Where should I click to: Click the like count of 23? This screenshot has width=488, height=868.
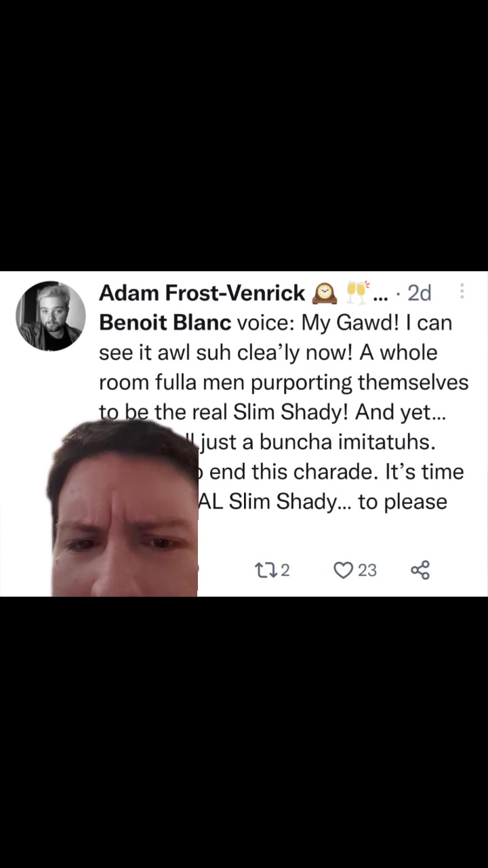pyautogui.click(x=367, y=570)
